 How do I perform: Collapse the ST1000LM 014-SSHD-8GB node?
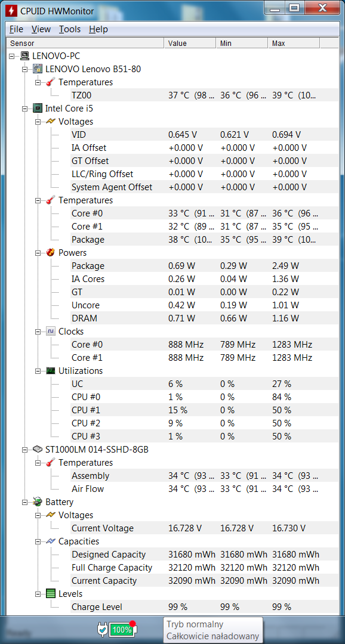[x=24, y=450]
